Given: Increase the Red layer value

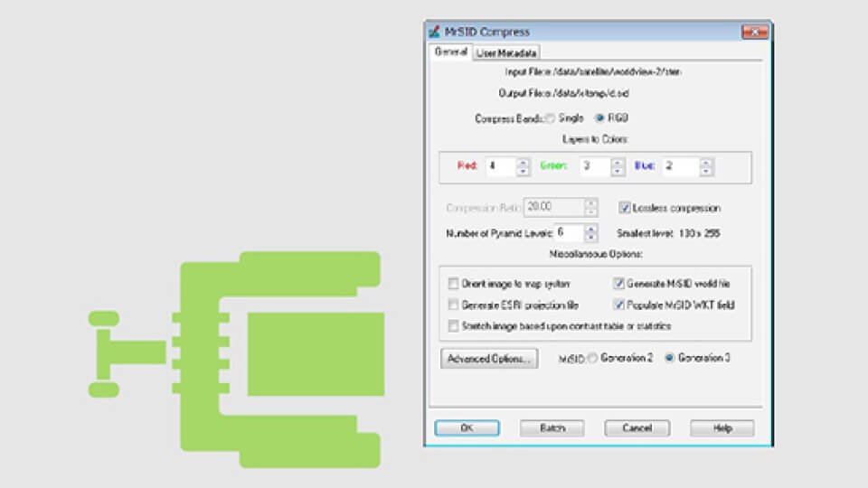Looking at the screenshot, I should coord(523,162).
